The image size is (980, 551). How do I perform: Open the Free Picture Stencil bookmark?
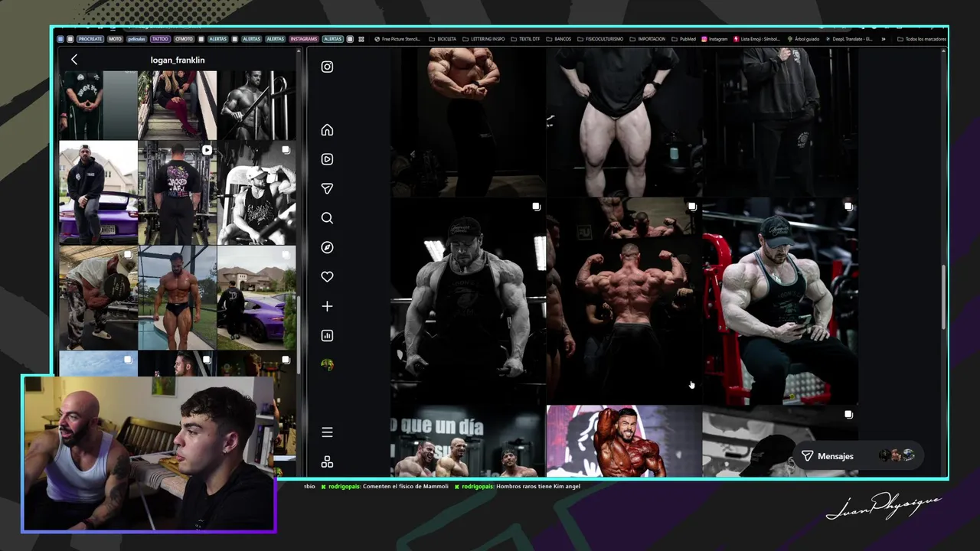pos(397,39)
